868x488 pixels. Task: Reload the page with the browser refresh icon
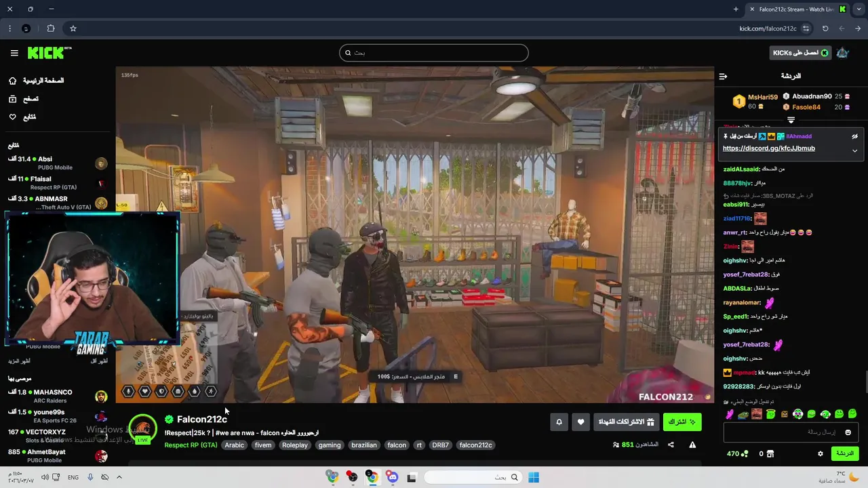coord(825,28)
